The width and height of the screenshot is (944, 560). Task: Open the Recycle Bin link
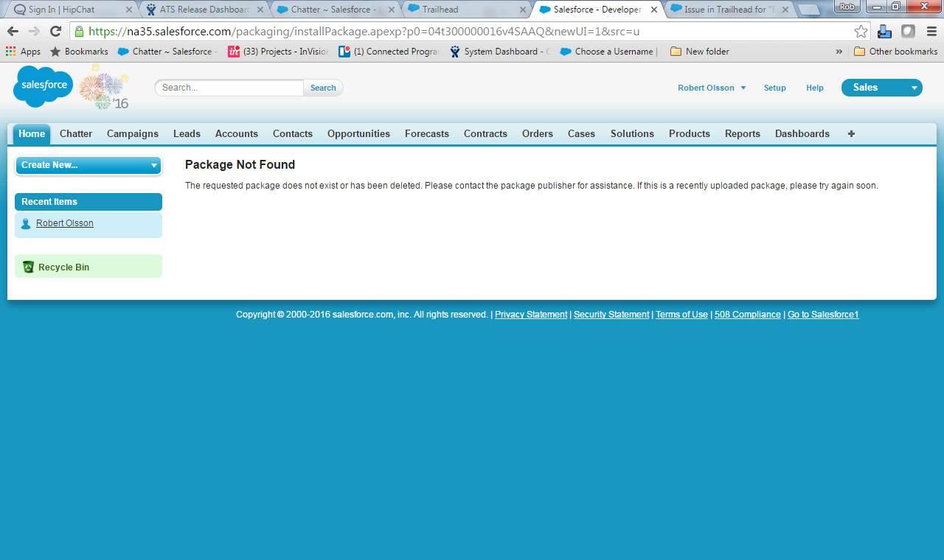click(x=63, y=267)
